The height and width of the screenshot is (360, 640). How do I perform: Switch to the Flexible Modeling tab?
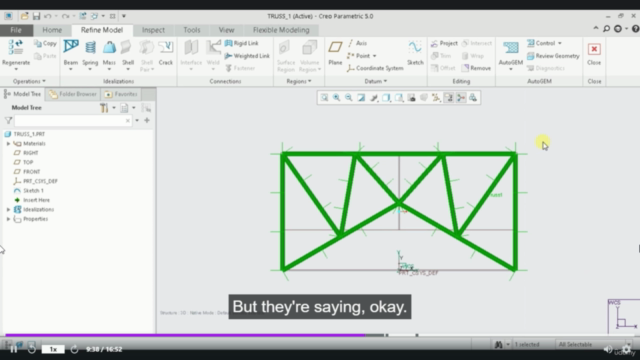pyautogui.click(x=281, y=30)
